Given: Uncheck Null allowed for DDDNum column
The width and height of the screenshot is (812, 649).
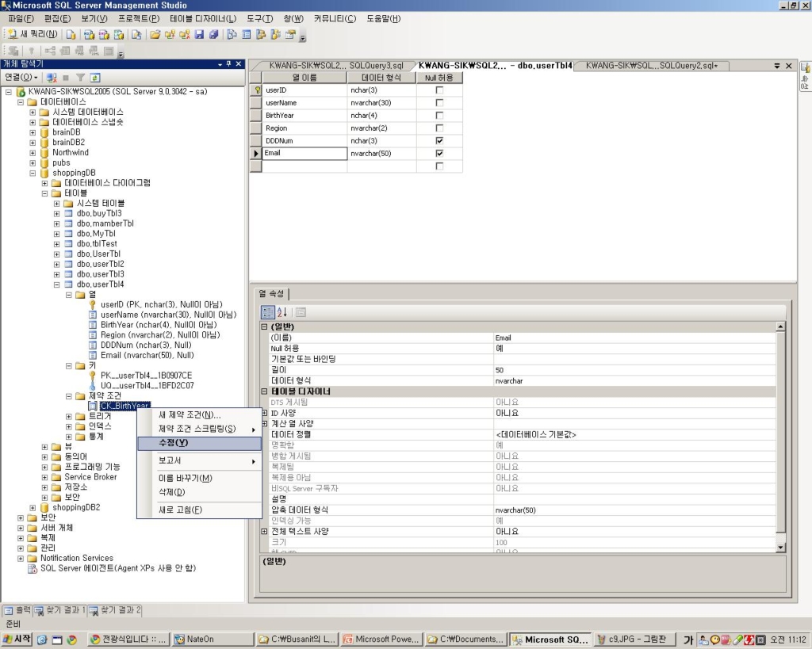Looking at the screenshot, I should [439, 141].
